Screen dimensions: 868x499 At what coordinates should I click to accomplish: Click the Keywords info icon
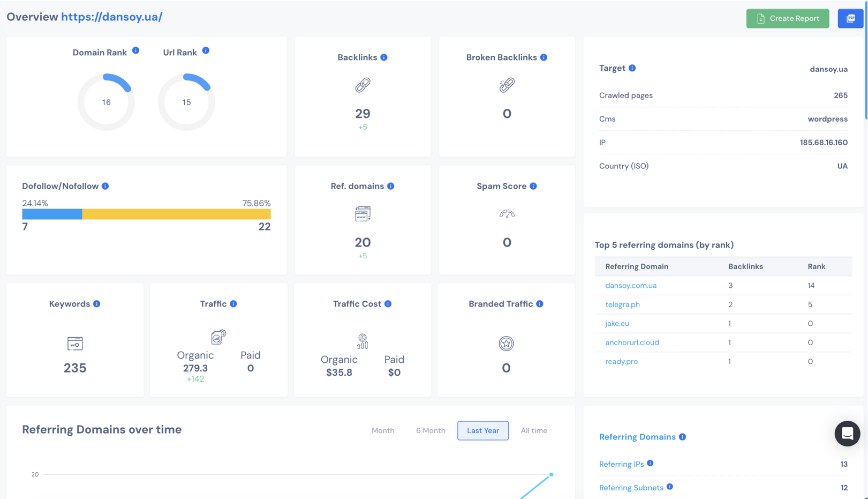97,304
